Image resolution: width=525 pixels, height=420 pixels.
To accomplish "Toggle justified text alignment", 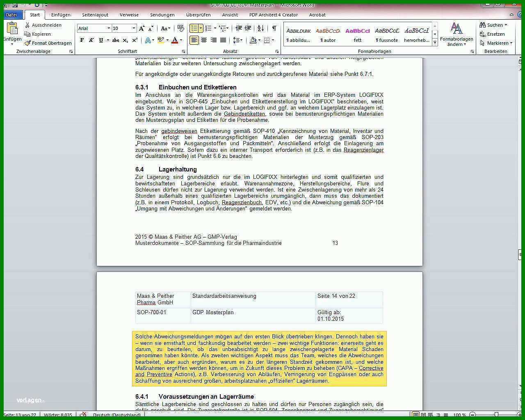I will [223, 40].
